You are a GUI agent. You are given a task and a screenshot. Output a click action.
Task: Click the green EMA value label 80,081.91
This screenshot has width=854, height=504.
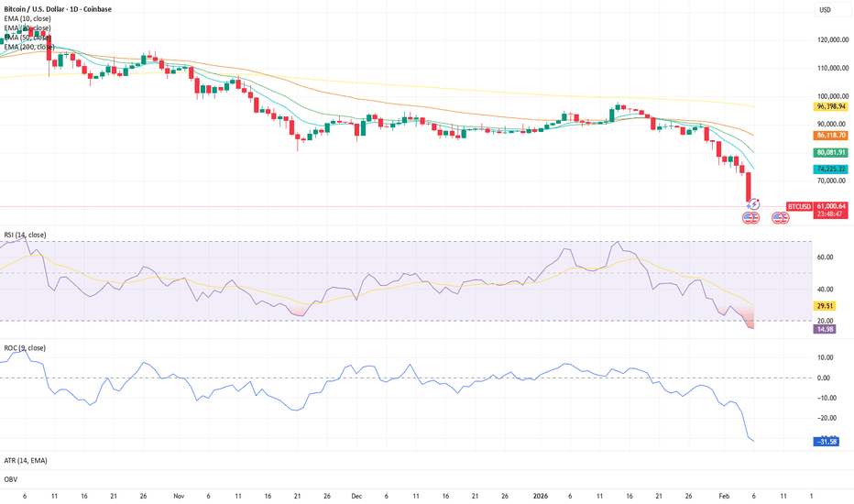831,152
